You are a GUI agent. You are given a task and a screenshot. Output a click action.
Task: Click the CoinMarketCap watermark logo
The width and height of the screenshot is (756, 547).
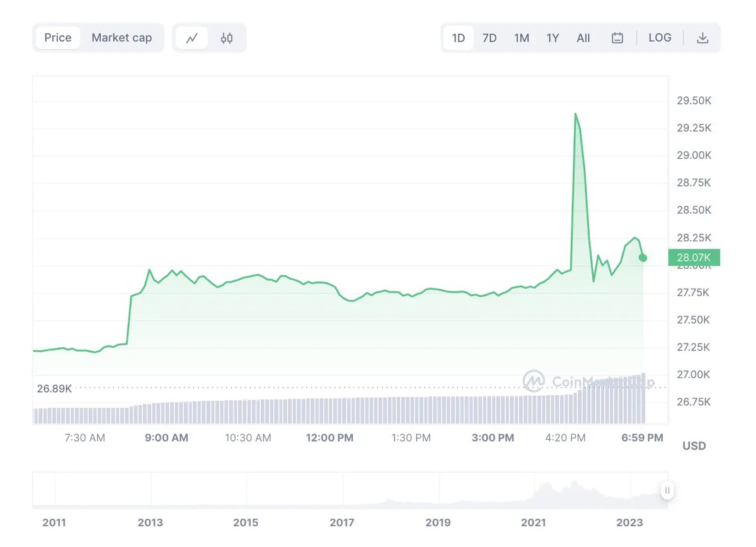534,381
